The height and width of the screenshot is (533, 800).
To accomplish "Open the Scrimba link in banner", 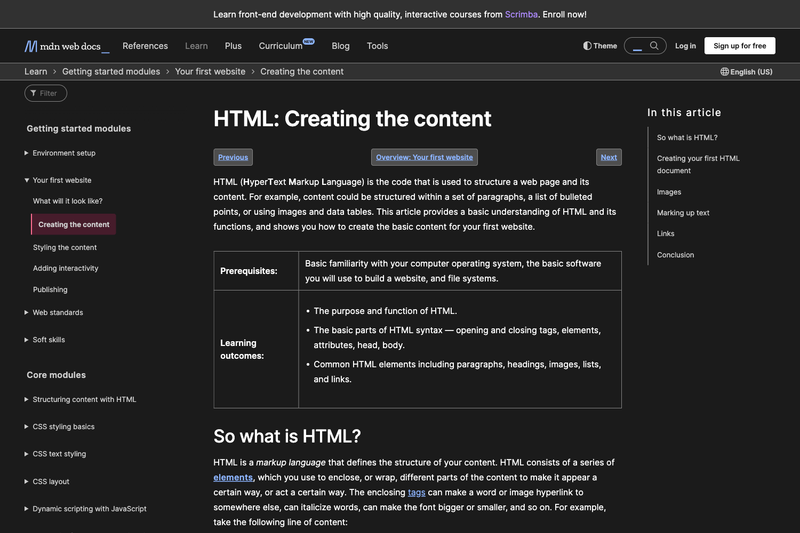I will click(x=521, y=15).
